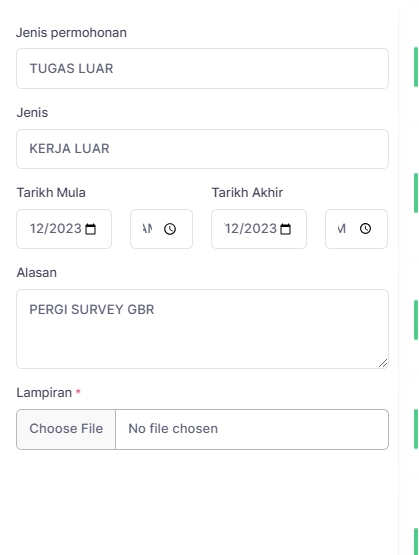
Task: Focus the AM/PM part of Tarikh Akhir time
Action: (x=341, y=229)
